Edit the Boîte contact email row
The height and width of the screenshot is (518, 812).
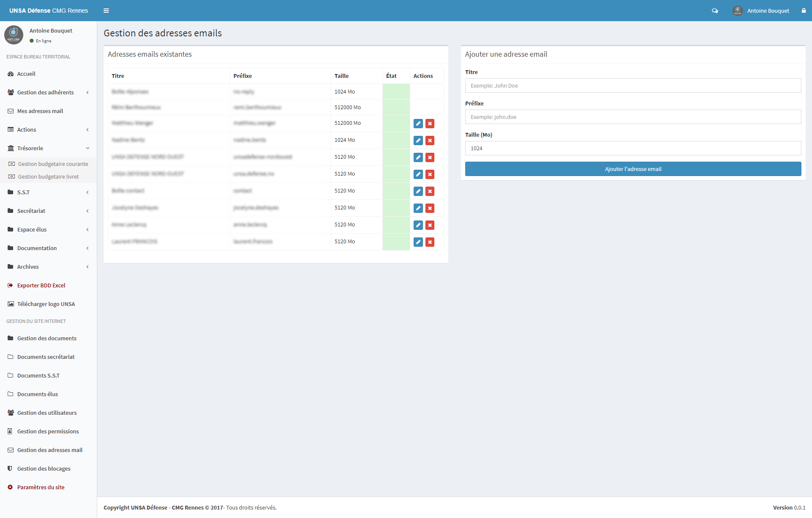[x=418, y=191]
